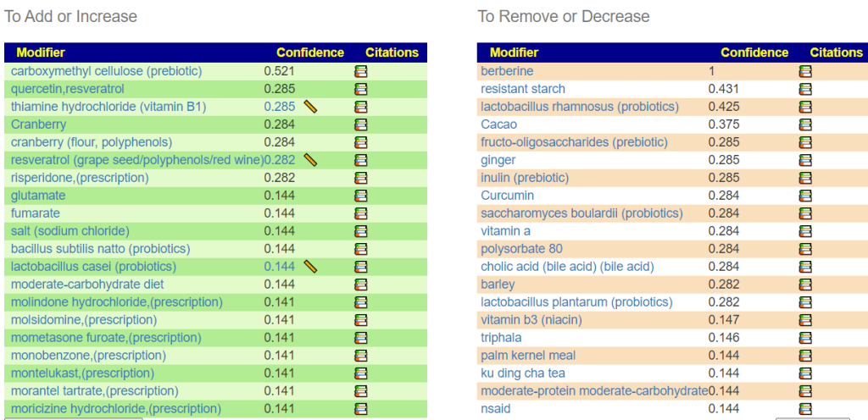The height and width of the screenshot is (420, 868).
Task: Open lactobacillus casei (probiotics) link
Action: point(93,267)
